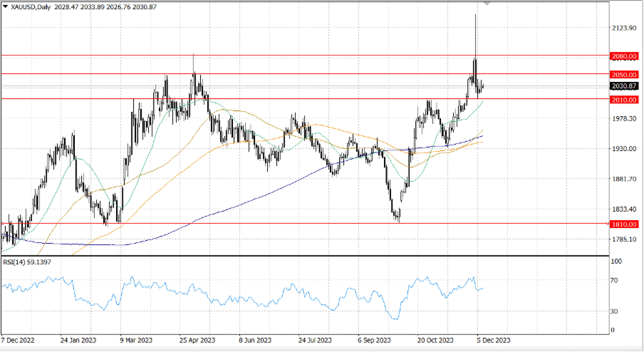Click the 2123.90 price scale value
This screenshot has width=644, height=352.
624,28
